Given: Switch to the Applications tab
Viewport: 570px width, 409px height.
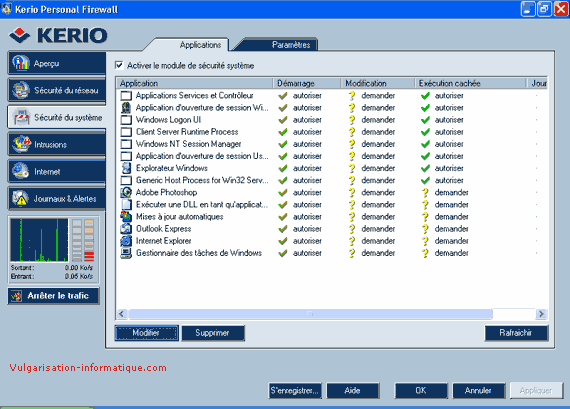Looking at the screenshot, I should (x=200, y=45).
